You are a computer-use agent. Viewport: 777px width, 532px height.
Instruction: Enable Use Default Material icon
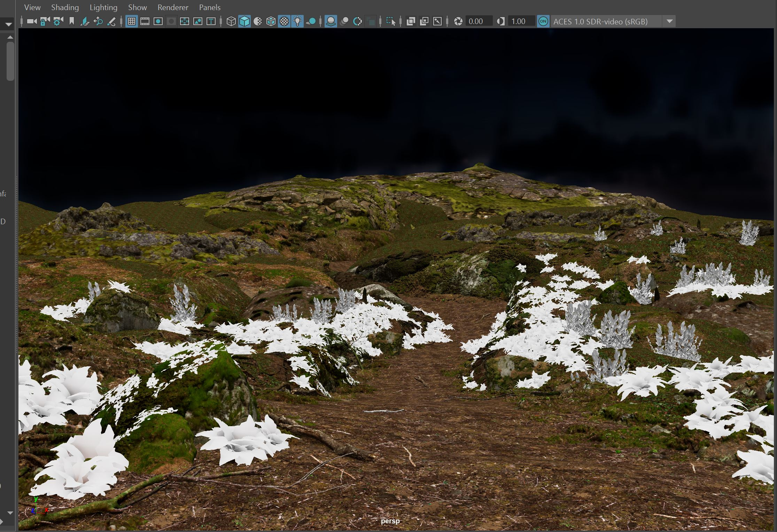258,22
